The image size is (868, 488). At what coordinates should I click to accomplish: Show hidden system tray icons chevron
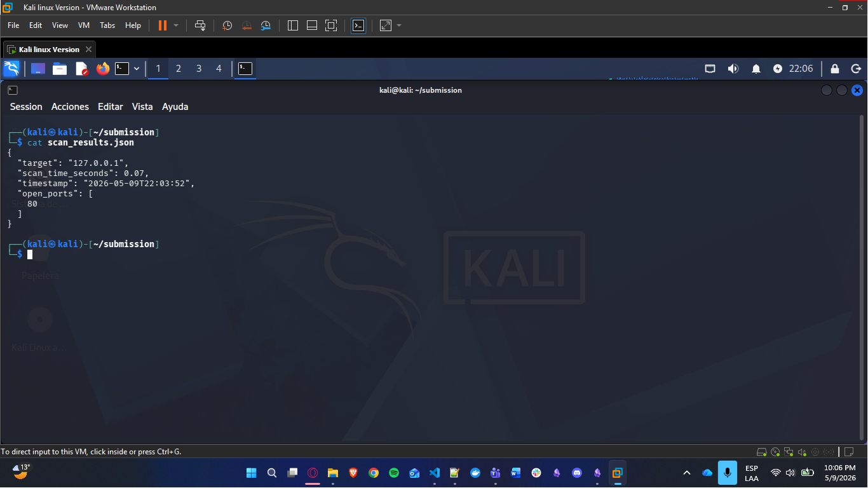(x=687, y=473)
